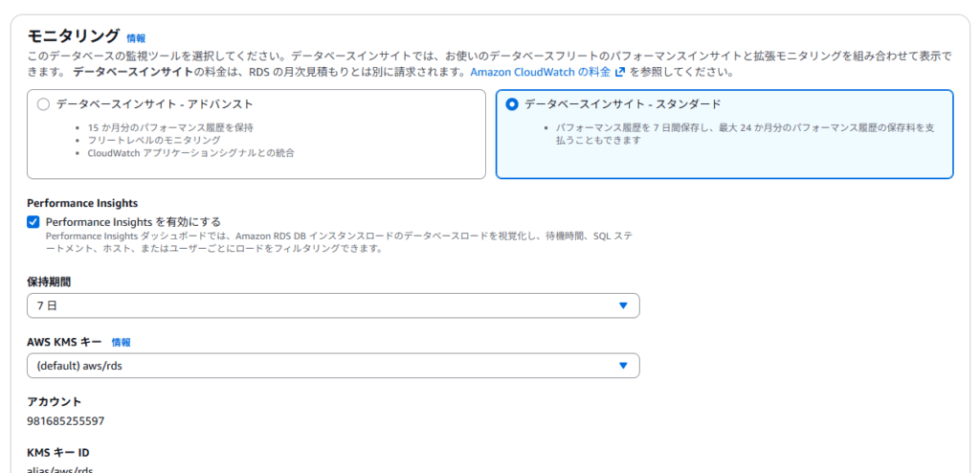The image size is (980, 473).
Task: Open 情報 link beside モニタリング heading
Action: [x=136, y=38]
